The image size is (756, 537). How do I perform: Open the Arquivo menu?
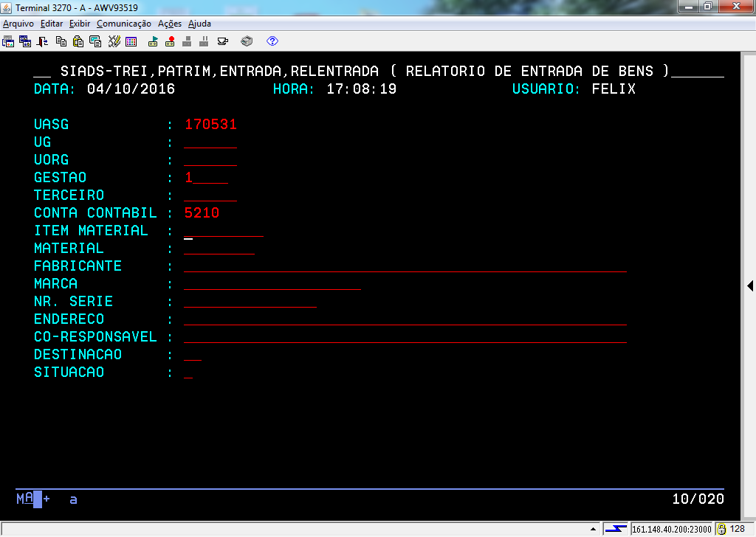18,24
